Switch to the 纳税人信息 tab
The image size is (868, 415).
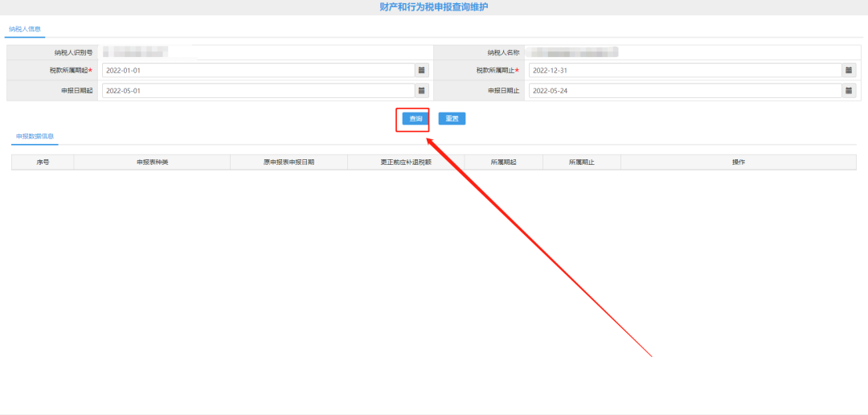click(x=24, y=29)
